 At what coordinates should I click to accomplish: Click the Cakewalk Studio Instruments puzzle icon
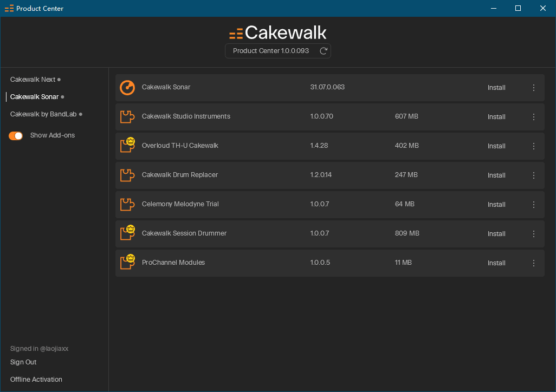[x=127, y=116]
